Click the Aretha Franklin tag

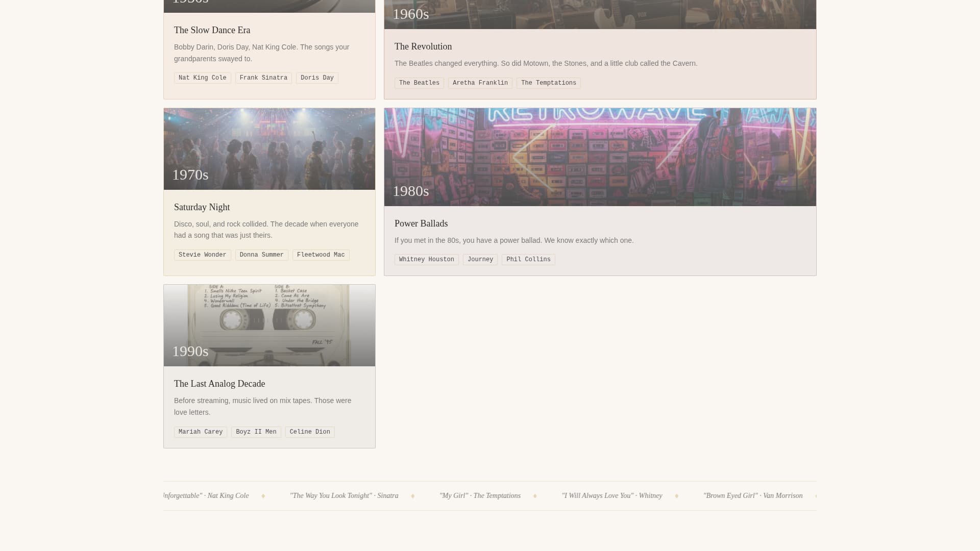tap(480, 83)
